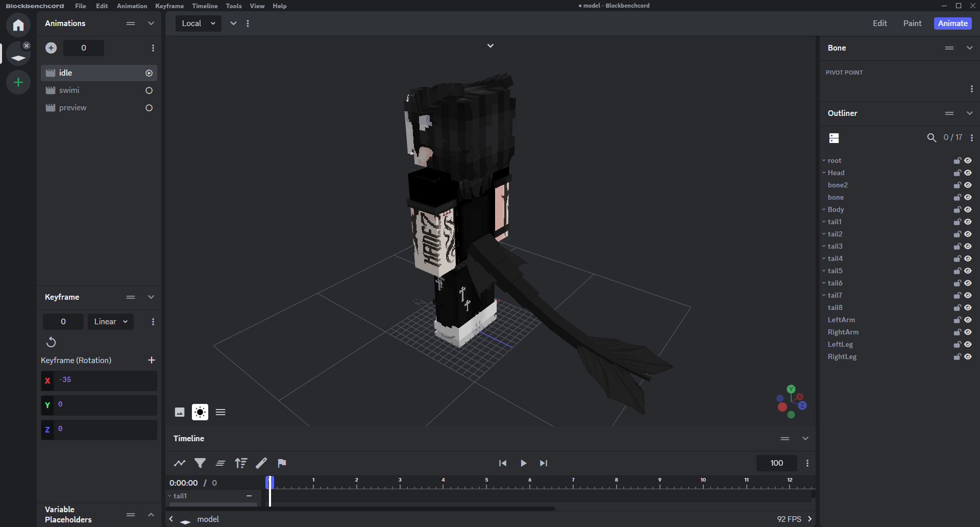The width and height of the screenshot is (980, 527).
Task: Toggle visibility of the RightLeg bone
Action: point(968,357)
